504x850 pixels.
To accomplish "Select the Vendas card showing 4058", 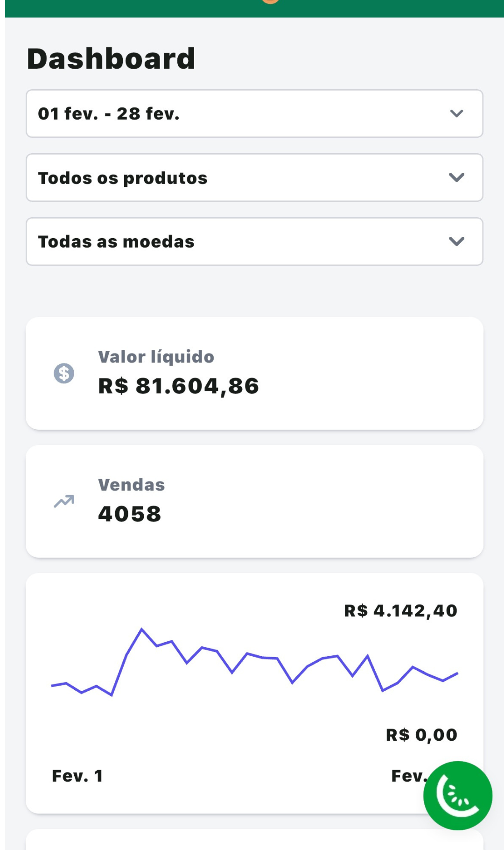I will tap(254, 501).
